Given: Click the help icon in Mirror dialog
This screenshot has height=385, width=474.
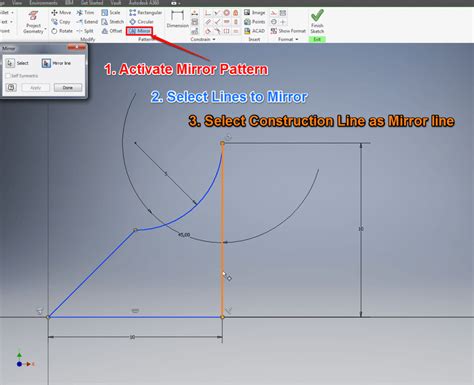Looking at the screenshot, I should click(11, 88).
